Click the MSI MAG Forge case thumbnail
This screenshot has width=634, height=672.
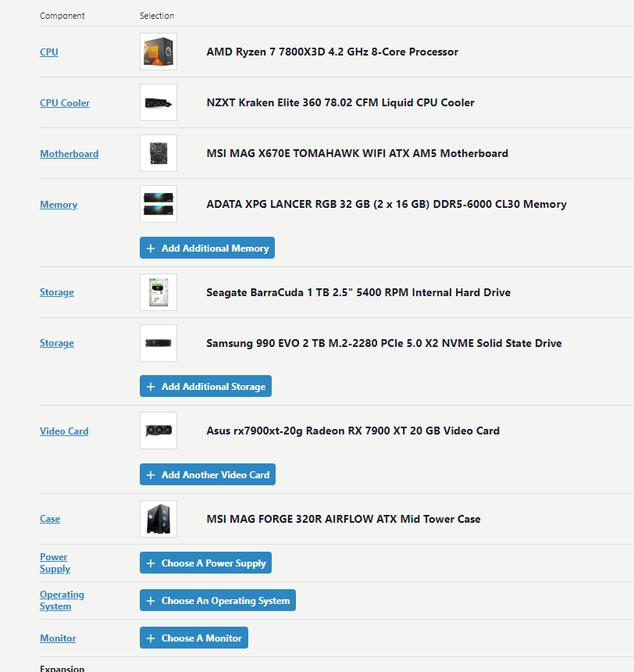158,519
